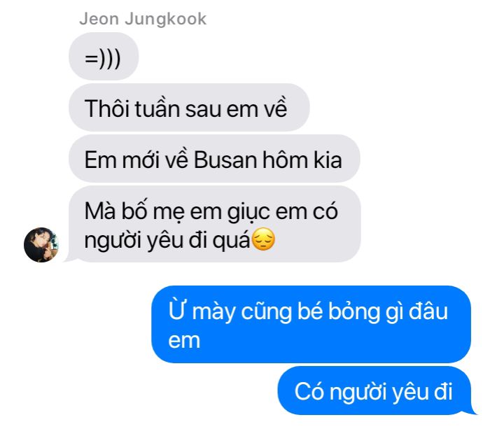This screenshot has height=429, width=504.
Task: Select the Jeon Jungkook sender name
Action: pyautogui.click(x=143, y=19)
